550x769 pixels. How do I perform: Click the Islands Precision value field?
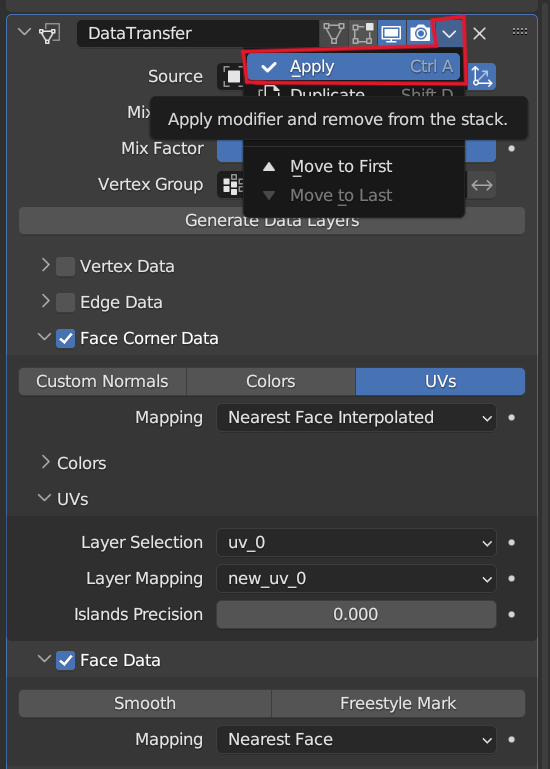point(356,615)
